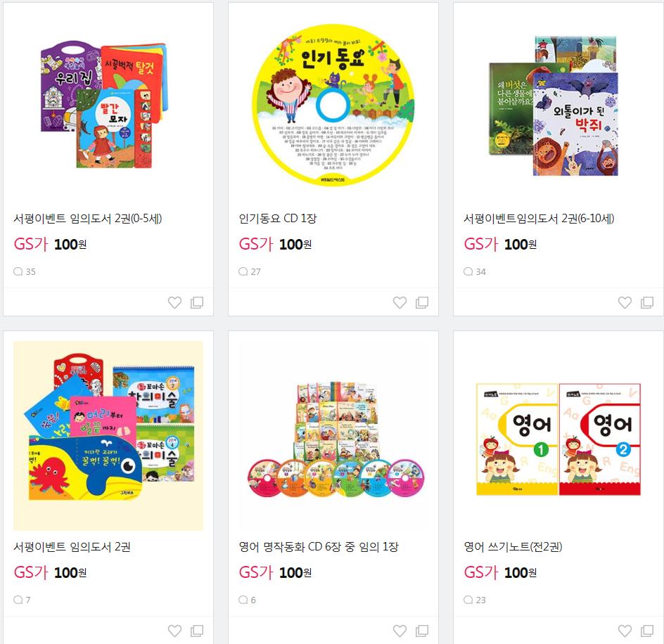Like the 서평이벤트임의도서 2권(6-10세) product heart
Image resolution: width=664 pixels, height=644 pixels.
click(x=625, y=302)
